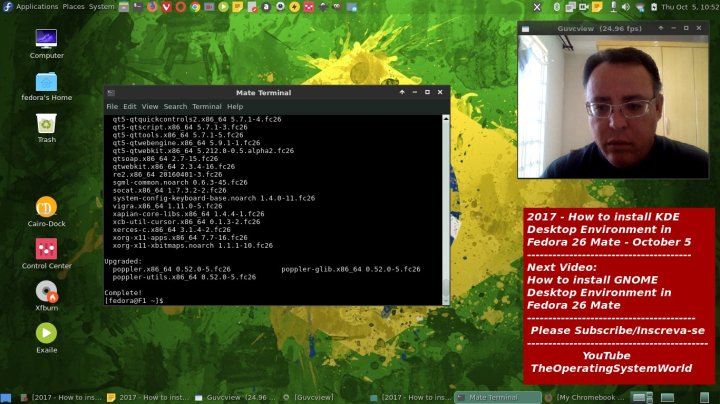Viewport: 720px width, 404px height.
Task: Click the yellow lightning bolt launcher icon
Action: pos(294,6)
